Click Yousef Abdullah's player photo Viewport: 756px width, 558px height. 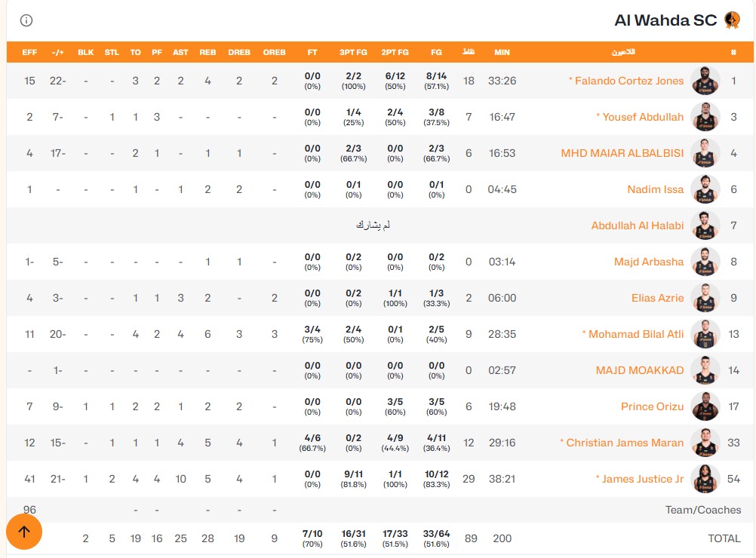pos(705,117)
